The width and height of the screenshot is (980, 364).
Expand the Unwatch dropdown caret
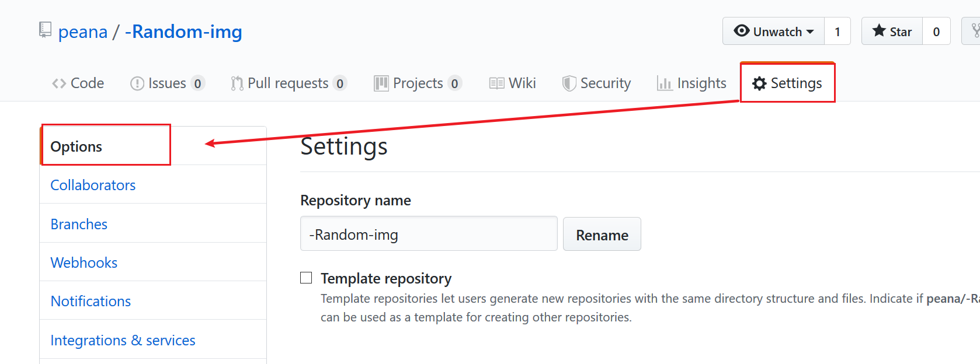[x=809, y=32]
